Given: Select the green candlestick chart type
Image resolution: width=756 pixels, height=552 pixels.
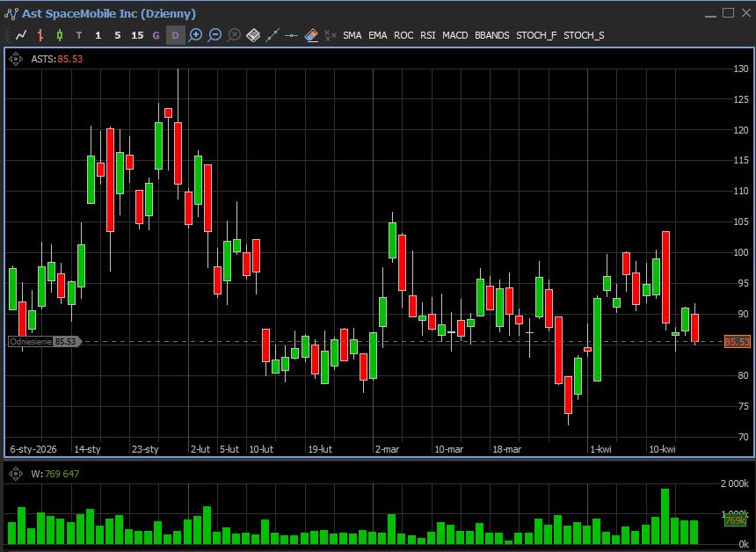Looking at the screenshot, I should (60, 35).
